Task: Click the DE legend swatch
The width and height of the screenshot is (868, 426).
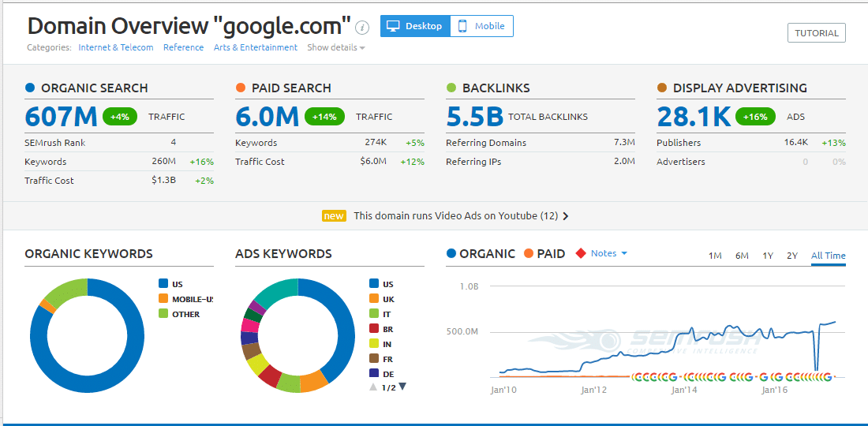Action: (x=374, y=373)
